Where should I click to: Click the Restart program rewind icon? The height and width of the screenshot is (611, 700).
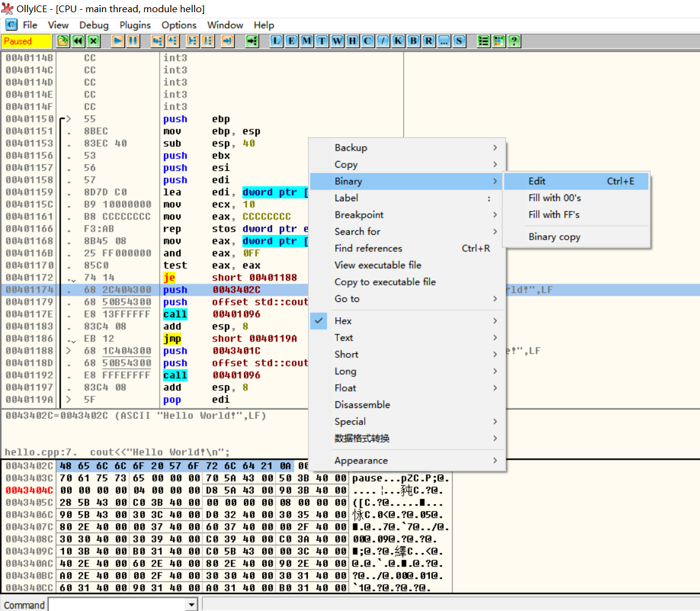(x=78, y=41)
